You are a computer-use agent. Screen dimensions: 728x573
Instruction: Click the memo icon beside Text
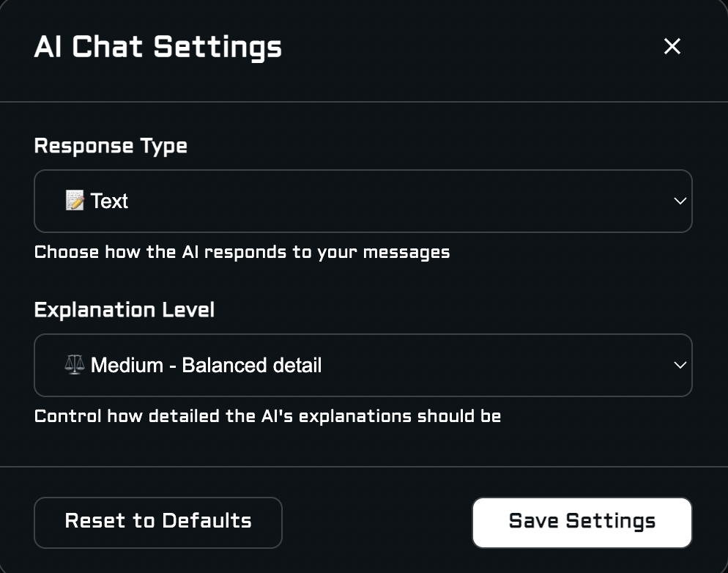pos(75,201)
